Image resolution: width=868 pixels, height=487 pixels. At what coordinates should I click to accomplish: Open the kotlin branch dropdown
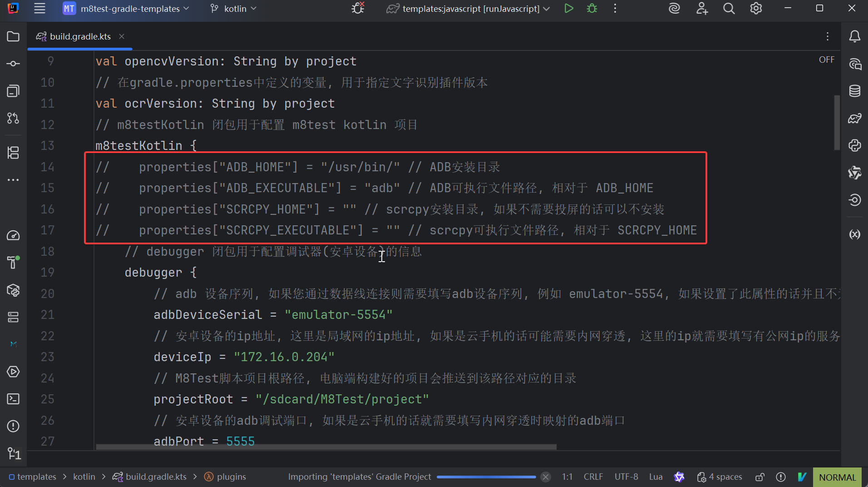pyautogui.click(x=235, y=9)
